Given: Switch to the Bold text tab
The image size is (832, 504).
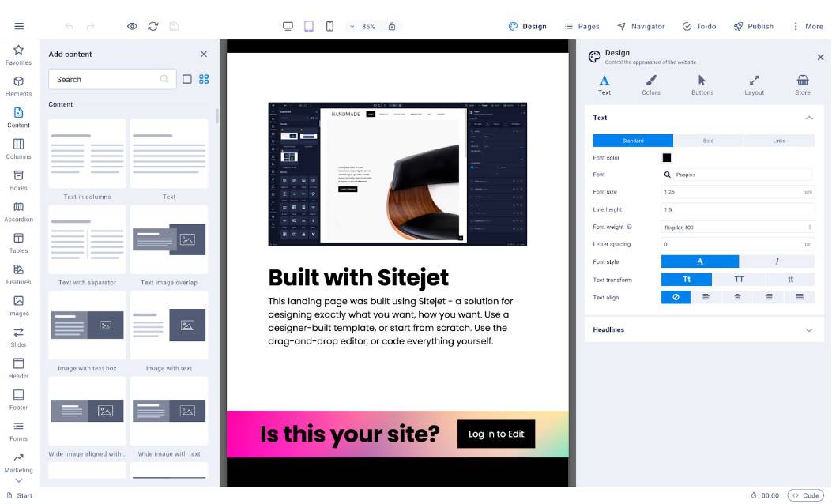Looking at the screenshot, I should tap(709, 141).
